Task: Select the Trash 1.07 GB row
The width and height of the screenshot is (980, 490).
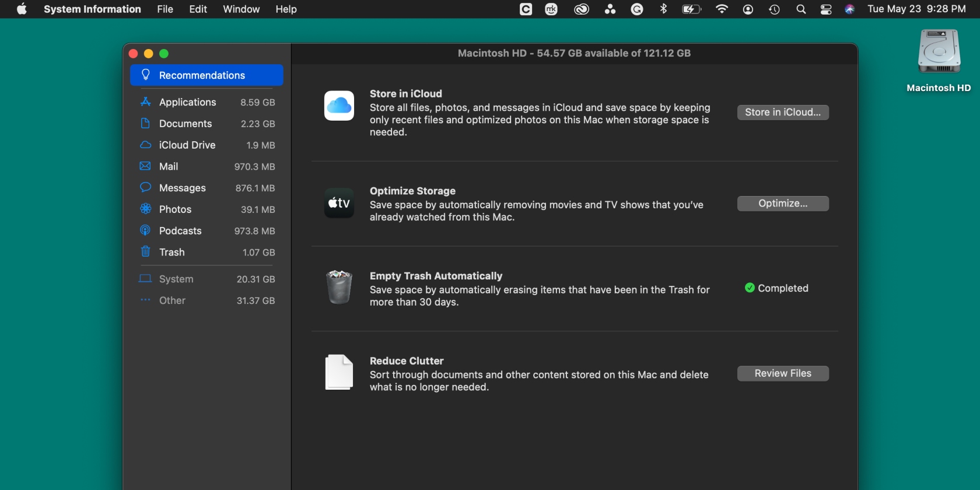Action: pyautogui.click(x=206, y=252)
